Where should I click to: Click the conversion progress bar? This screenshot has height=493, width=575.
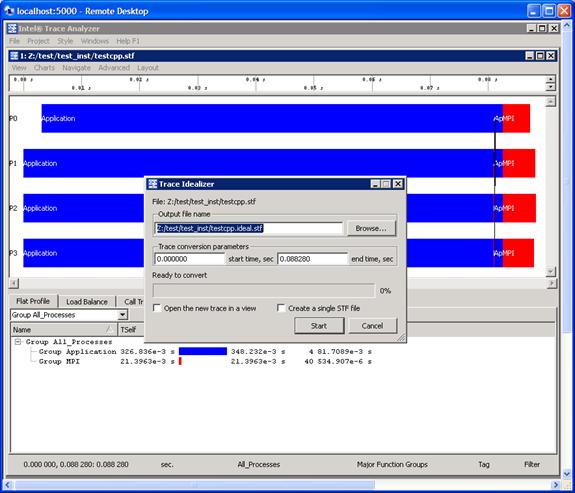click(264, 291)
